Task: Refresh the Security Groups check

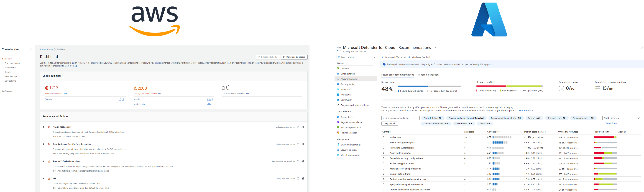Action: [x=298, y=144]
